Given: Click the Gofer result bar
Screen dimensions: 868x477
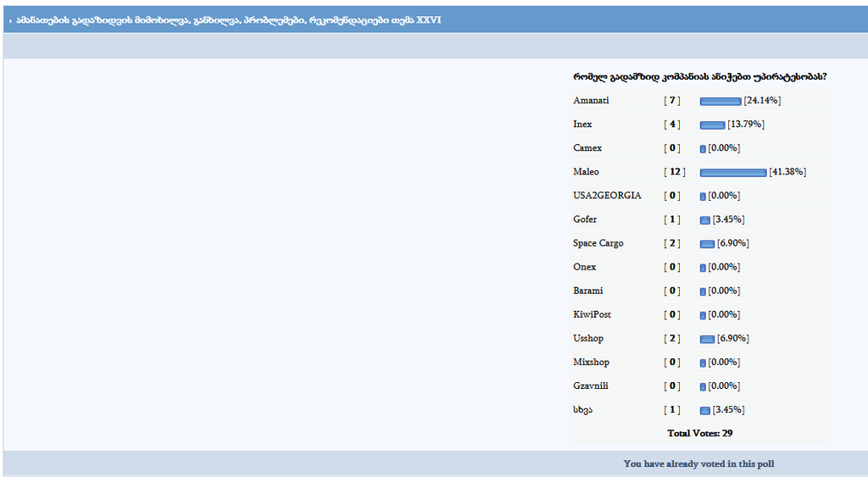Looking at the screenshot, I should pos(704,220).
